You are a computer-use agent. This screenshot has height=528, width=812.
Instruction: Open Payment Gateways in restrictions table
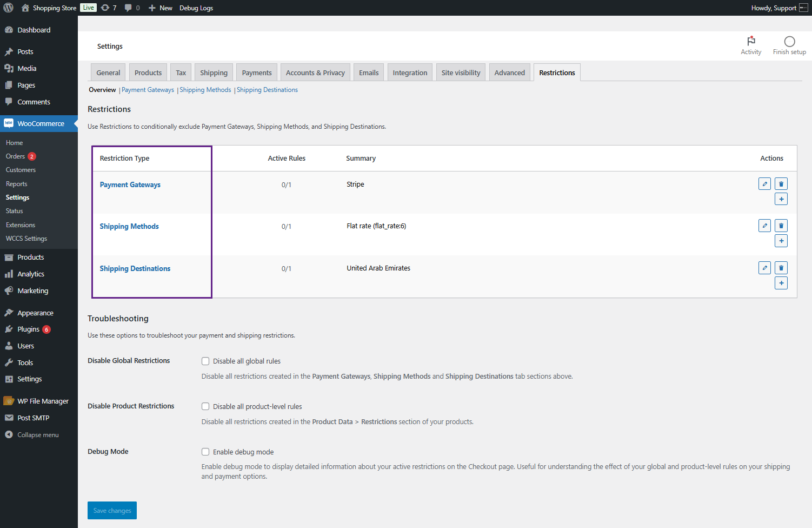(130, 184)
